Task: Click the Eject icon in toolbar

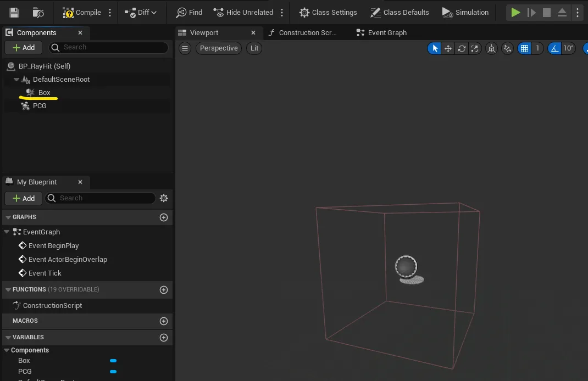Action: 562,13
